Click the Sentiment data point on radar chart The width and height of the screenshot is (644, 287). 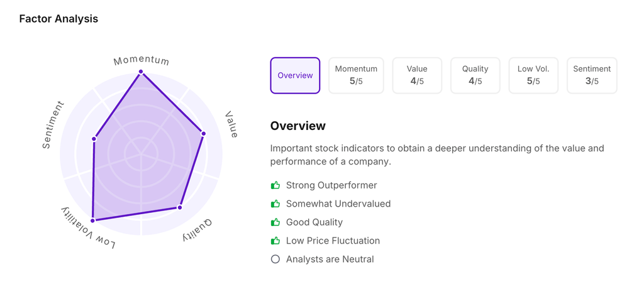click(x=94, y=139)
